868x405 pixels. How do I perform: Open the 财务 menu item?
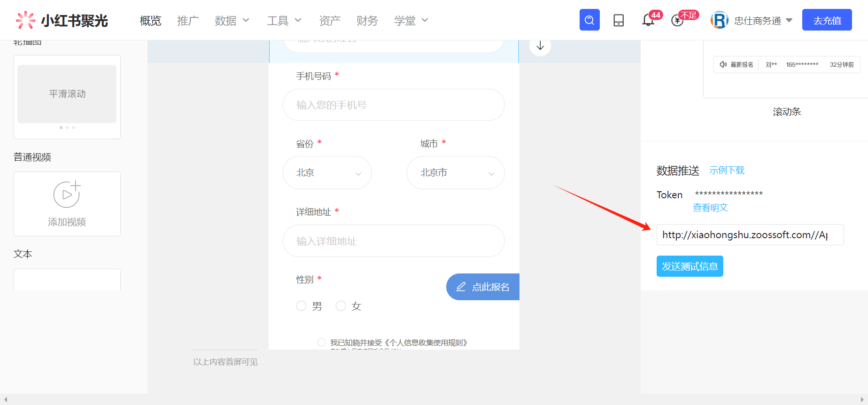[367, 21]
